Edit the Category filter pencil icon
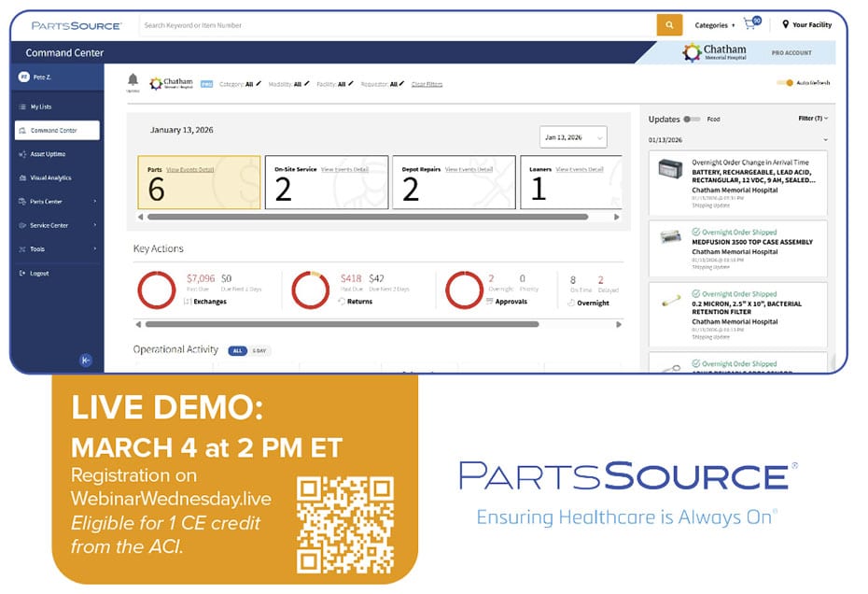Image resolution: width=868 pixels, height=594 pixels. tap(259, 84)
